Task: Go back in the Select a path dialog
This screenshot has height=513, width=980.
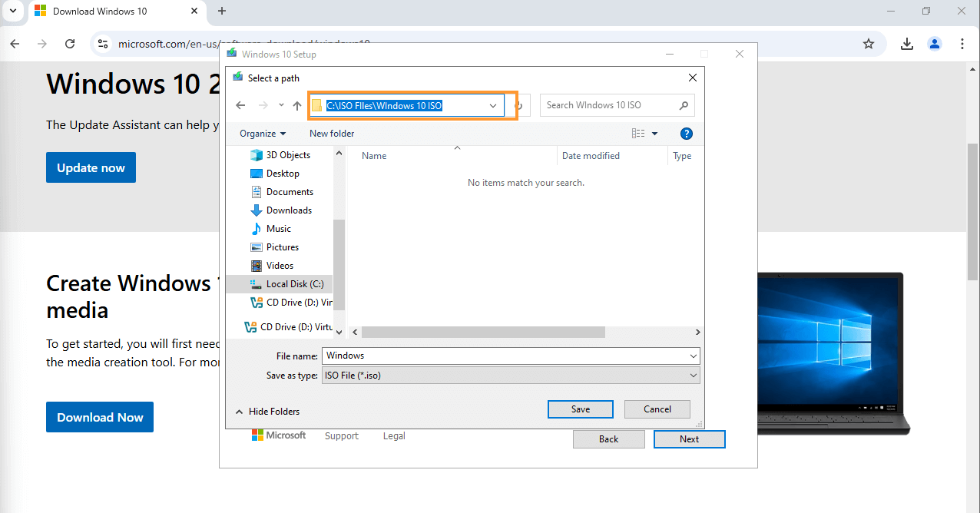Action: pyautogui.click(x=240, y=105)
